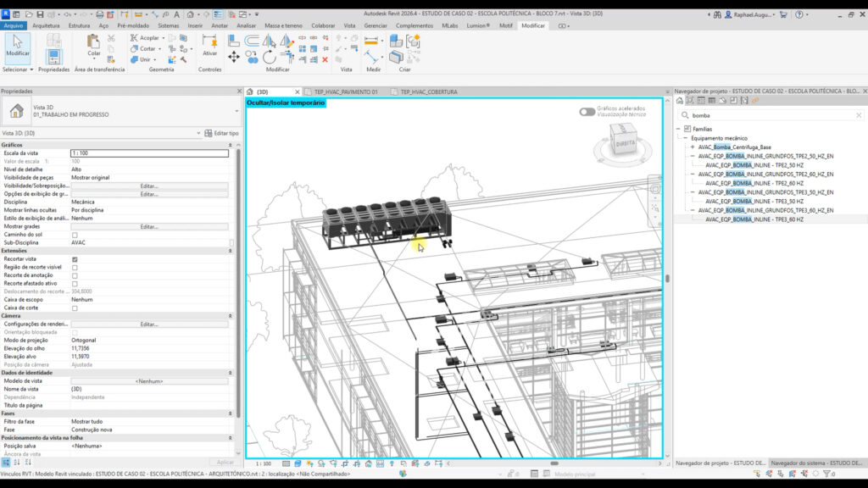Click the Unir geometry button

[143, 59]
